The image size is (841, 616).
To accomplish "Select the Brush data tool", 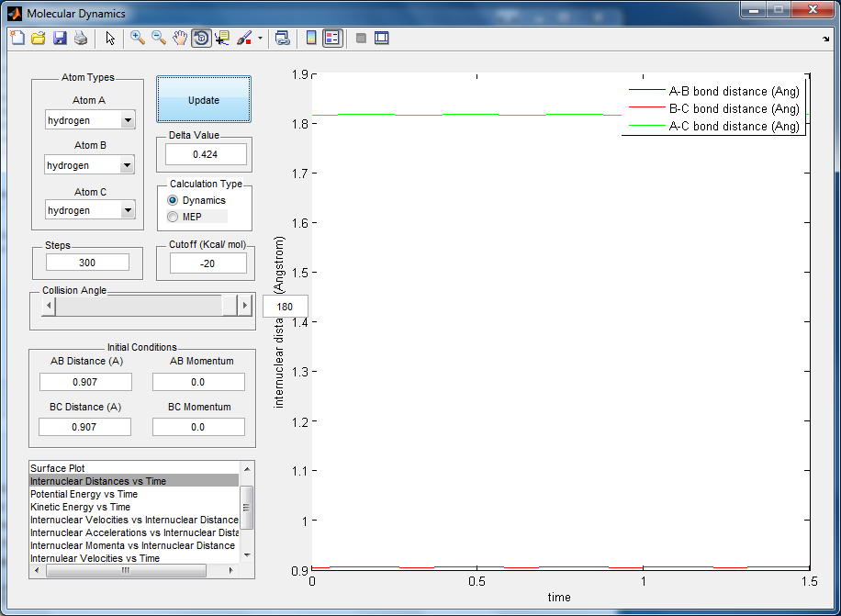I will pyautogui.click(x=244, y=38).
